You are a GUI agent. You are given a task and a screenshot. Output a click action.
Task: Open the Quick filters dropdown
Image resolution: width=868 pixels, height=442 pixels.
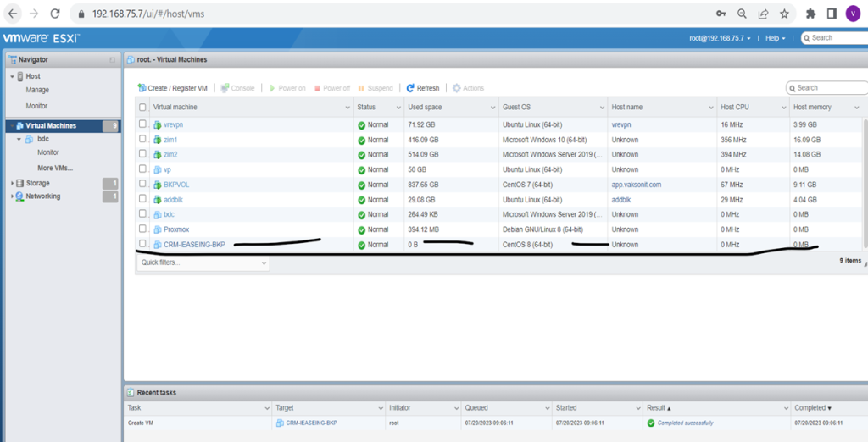[x=203, y=263]
